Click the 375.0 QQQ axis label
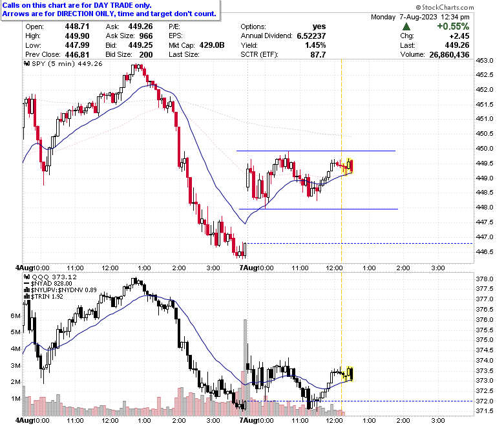Viewport: 504px width, 426px height. 485,339
